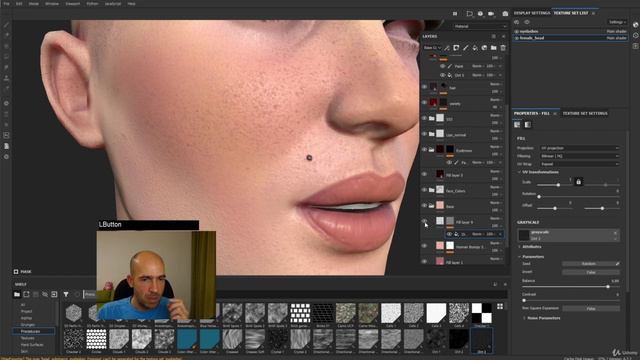The height and width of the screenshot is (360, 640).
Task: Delete layer using trash icon in Layers
Action: point(503,48)
